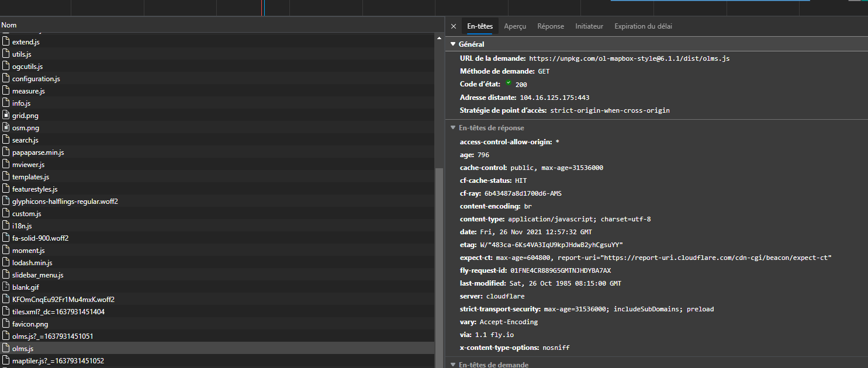Collapse the En-têtes de réponse section

coord(453,127)
